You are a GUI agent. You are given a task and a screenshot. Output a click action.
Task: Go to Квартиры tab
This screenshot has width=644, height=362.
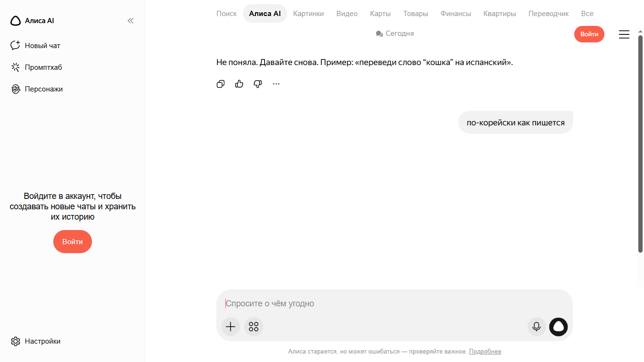[500, 14]
